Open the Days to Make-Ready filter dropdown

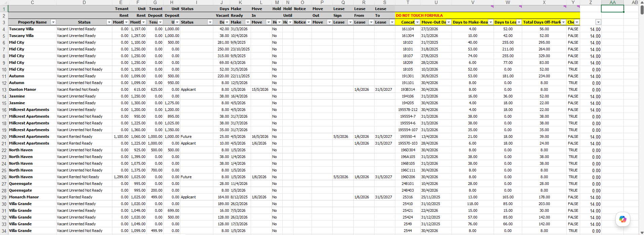[491, 22]
